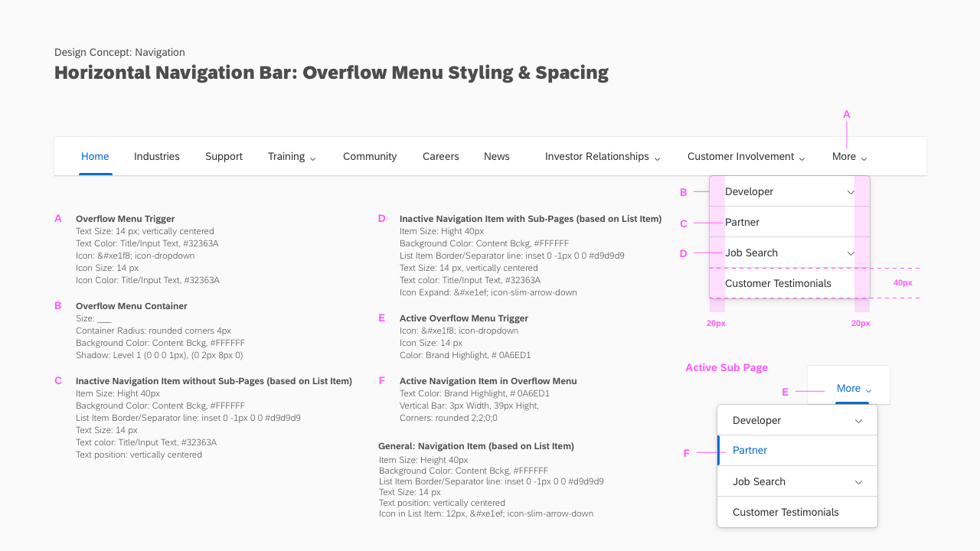This screenshot has height=551, width=980.
Task: Select Community in the navigation bar
Action: point(370,156)
